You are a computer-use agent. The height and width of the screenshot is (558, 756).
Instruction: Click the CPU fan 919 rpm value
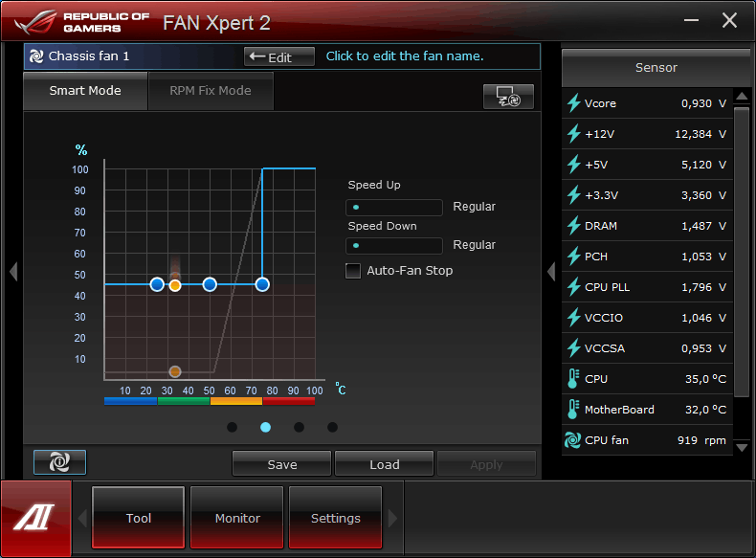pyautogui.click(x=702, y=440)
